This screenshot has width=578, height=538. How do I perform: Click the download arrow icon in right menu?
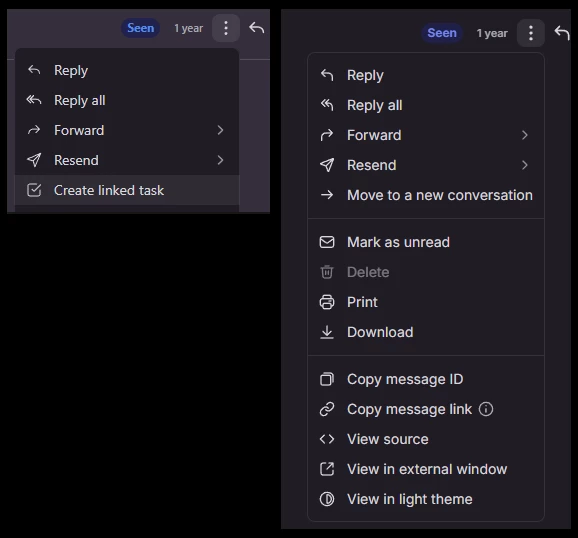tap(327, 332)
